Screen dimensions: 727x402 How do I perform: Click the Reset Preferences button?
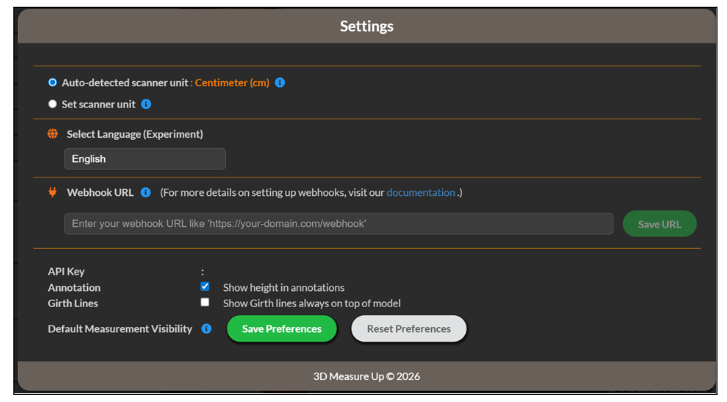tap(408, 329)
